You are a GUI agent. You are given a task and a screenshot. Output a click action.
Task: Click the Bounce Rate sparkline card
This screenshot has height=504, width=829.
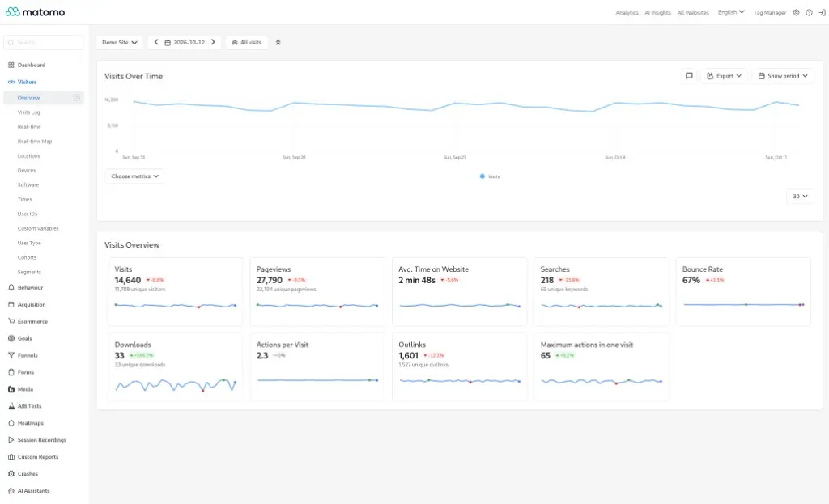743,291
